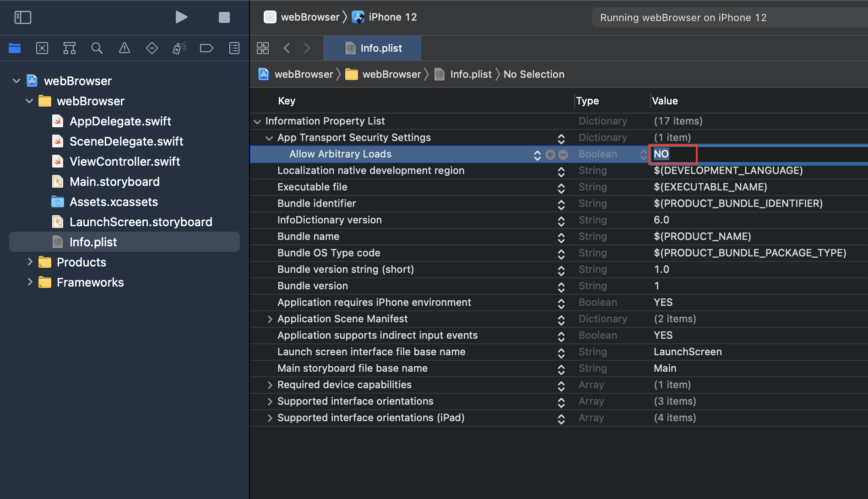Open key stepper for Bundle version
This screenshot has width=868, height=499.
click(561, 287)
